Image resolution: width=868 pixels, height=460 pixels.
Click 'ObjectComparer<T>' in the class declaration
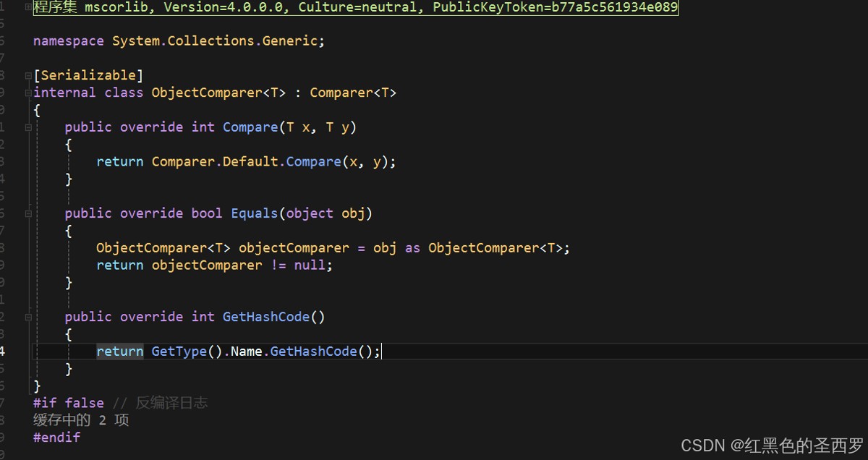point(218,93)
